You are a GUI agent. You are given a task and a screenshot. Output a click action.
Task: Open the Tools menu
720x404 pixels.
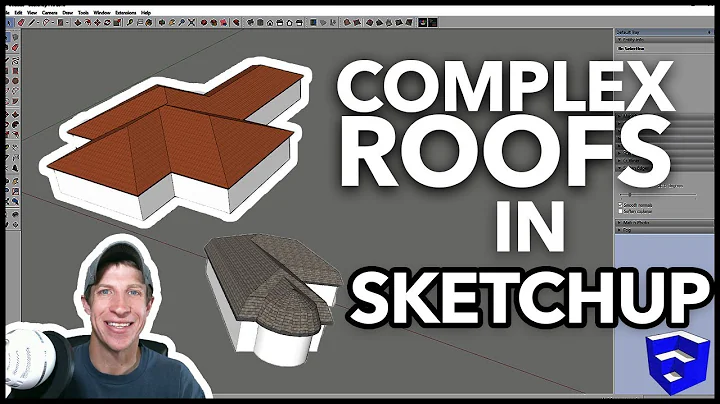83,12
